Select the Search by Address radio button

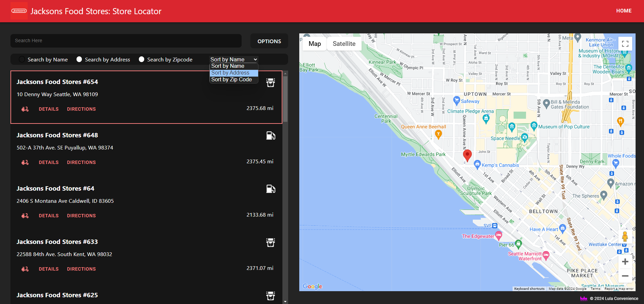click(x=79, y=59)
